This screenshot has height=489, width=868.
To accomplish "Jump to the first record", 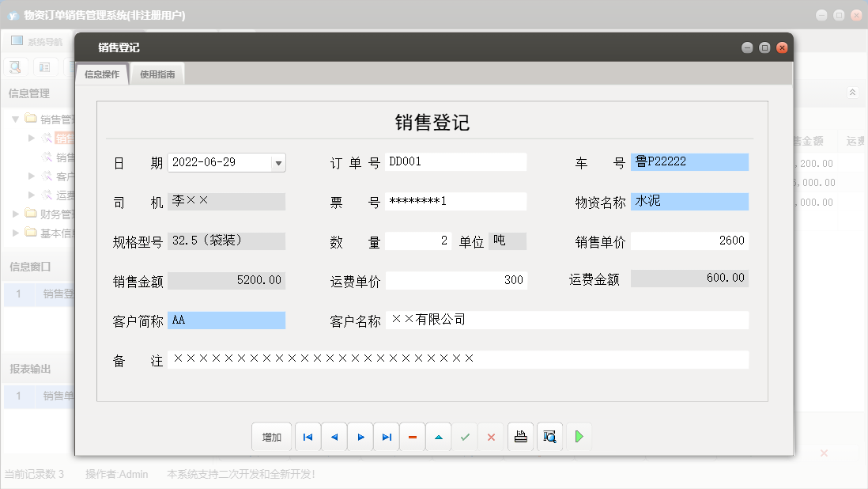I will click(x=308, y=436).
